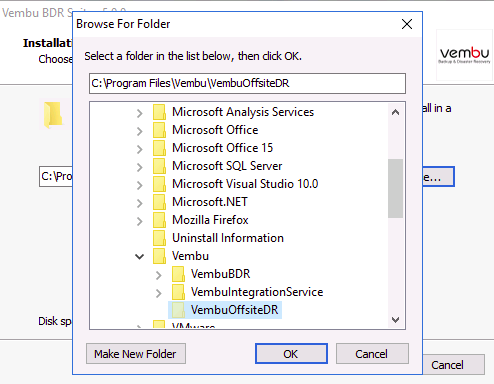494x384 pixels.
Task: Click the Mozilla Firefox folder icon
Action: (x=159, y=220)
